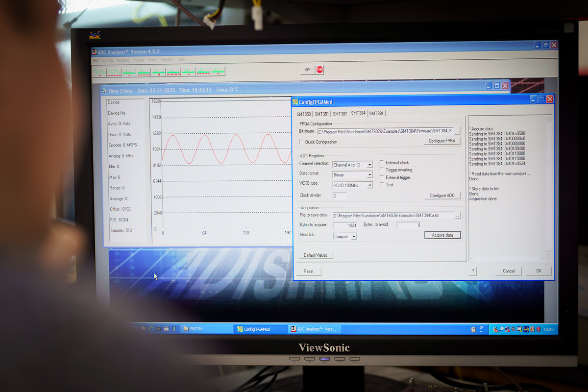Screen dimensions: 588x392
Task: Hit the red STOP sign icon
Action: (319, 70)
